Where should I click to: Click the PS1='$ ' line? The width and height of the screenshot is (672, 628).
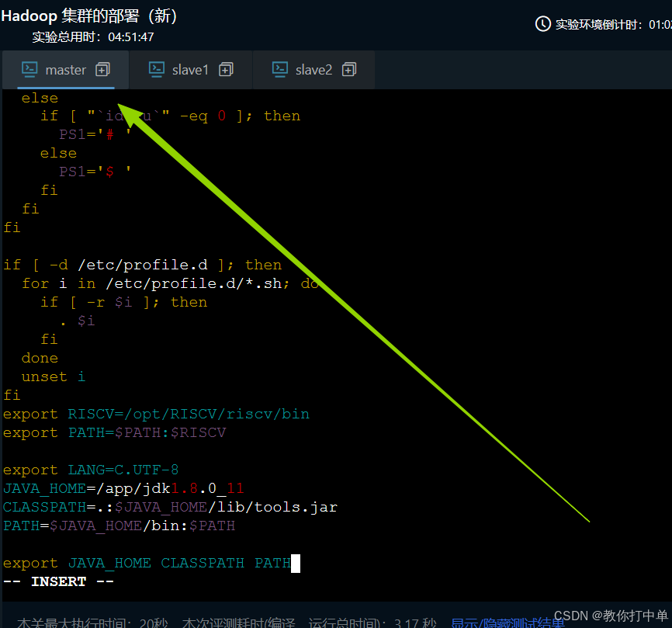coord(95,172)
